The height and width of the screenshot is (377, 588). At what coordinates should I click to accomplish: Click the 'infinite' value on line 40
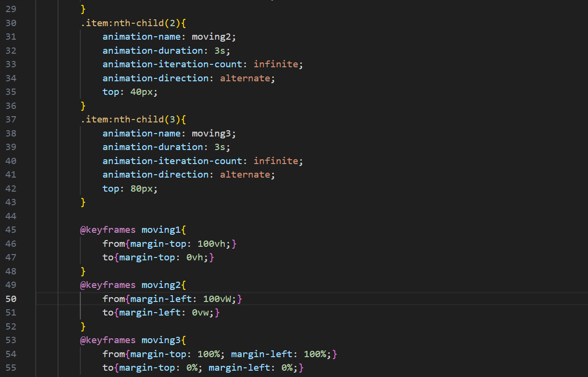click(276, 161)
